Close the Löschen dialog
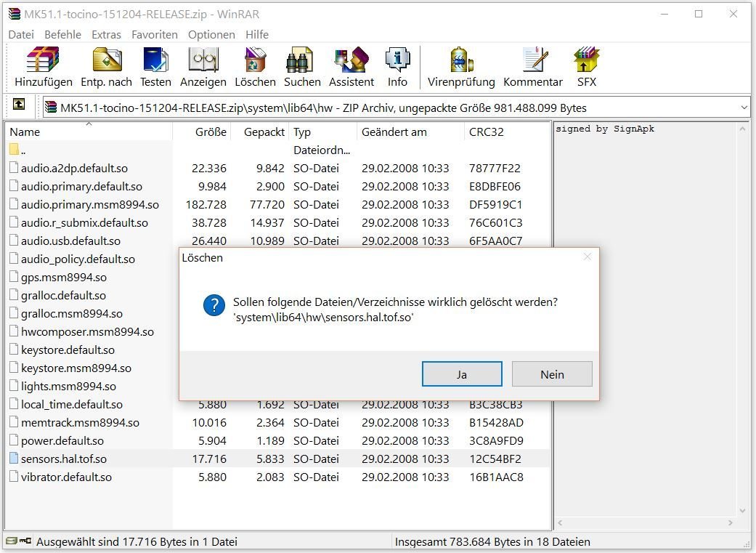 pyautogui.click(x=587, y=257)
